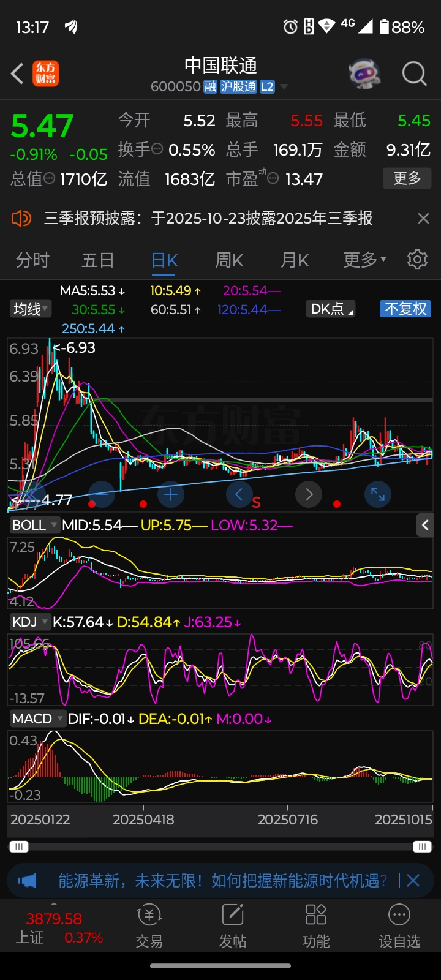Tap the 市盈 info circle icon
Screen dimensions: 441x980
pos(273,178)
